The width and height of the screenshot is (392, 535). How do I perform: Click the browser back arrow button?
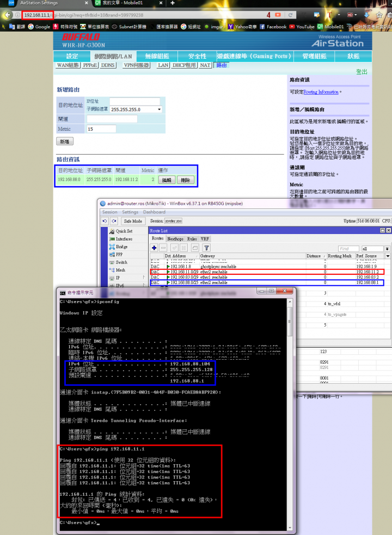pyautogui.click(x=7, y=15)
